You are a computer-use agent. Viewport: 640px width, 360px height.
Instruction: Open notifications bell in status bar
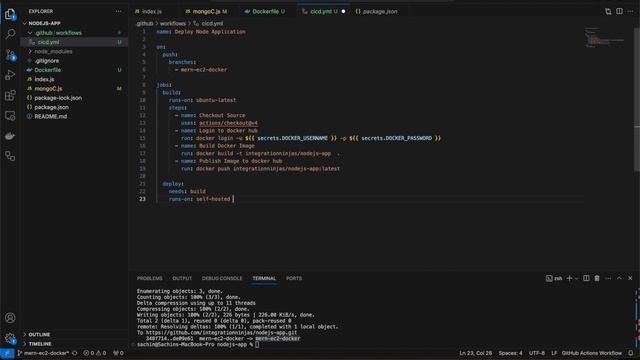631,353
